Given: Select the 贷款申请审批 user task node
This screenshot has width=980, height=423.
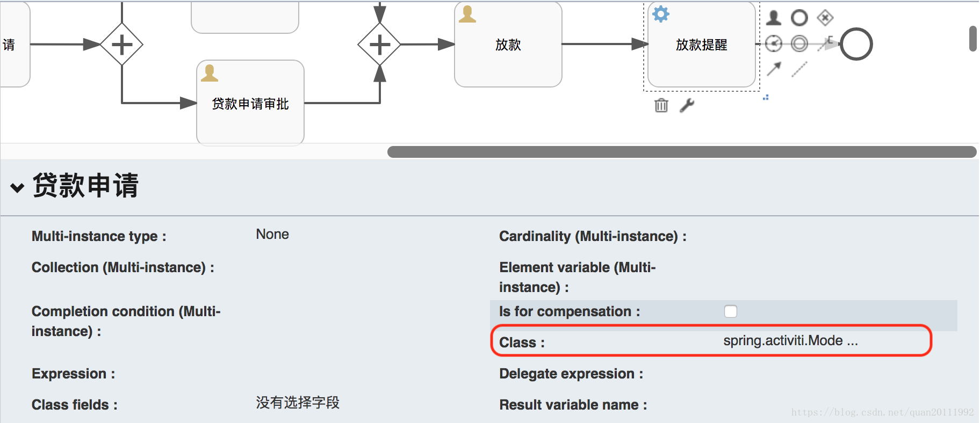Looking at the screenshot, I should [x=250, y=103].
